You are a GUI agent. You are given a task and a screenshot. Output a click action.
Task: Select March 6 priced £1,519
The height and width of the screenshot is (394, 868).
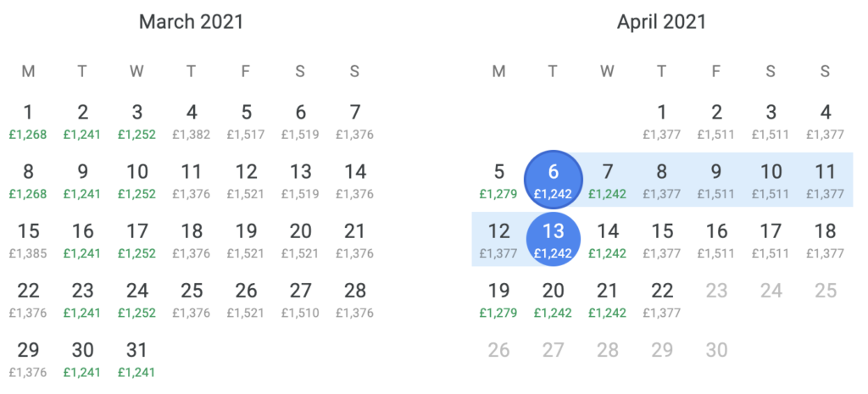pyautogui.click(x=300, y=122)
